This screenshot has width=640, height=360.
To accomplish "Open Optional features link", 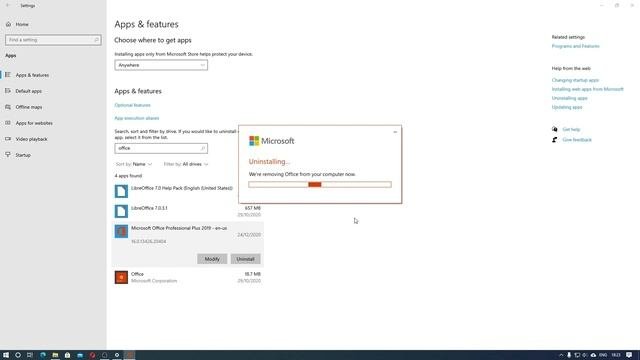I will click(x=132, y=105).
